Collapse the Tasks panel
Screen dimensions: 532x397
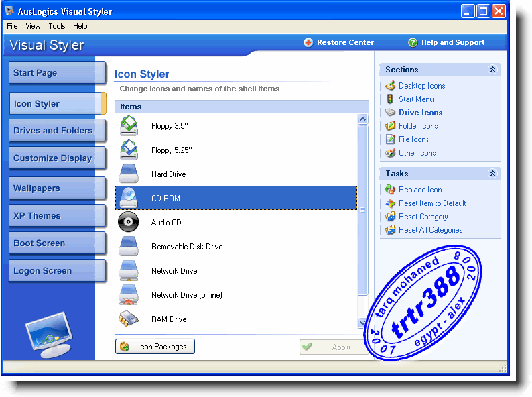pyautogui.click(x=492, y=174)
